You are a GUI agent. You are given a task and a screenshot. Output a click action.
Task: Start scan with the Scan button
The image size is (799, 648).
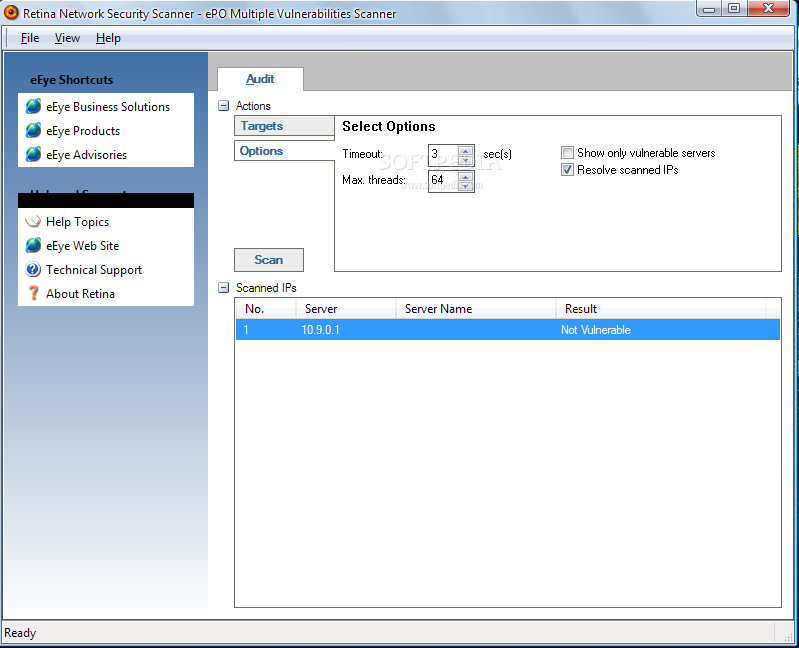click(269, 260)
